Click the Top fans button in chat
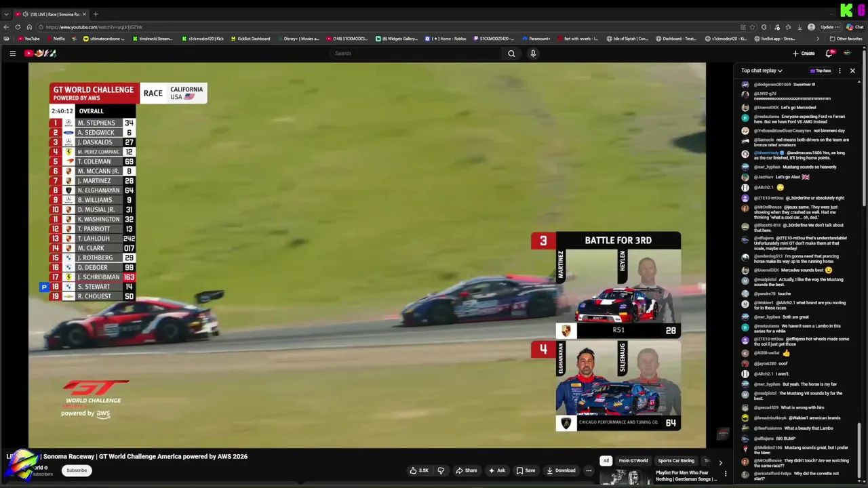868x488 pixels. click(821, 70)
